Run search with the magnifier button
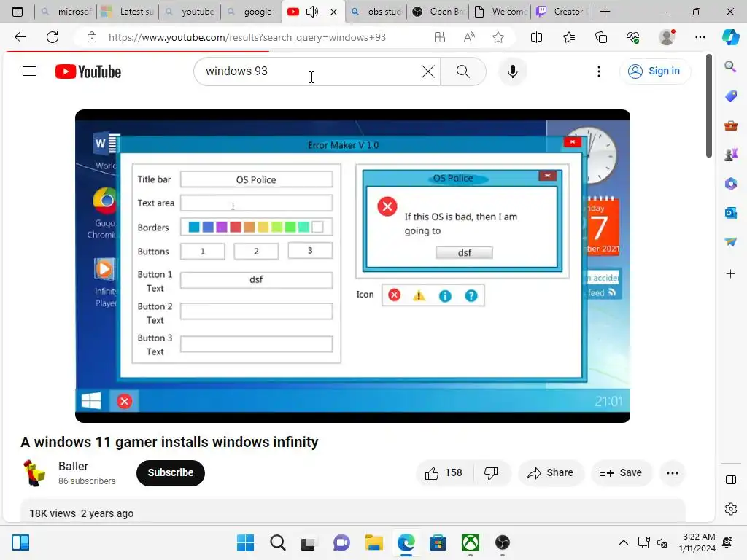The width and height of the screenshot is (747, 560). [x=462, y=71]
